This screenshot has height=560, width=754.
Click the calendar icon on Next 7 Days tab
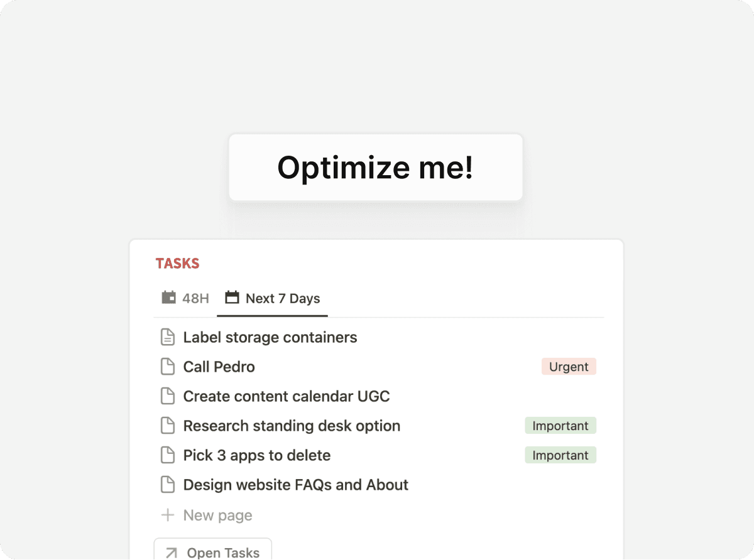[x=232, y=298]
